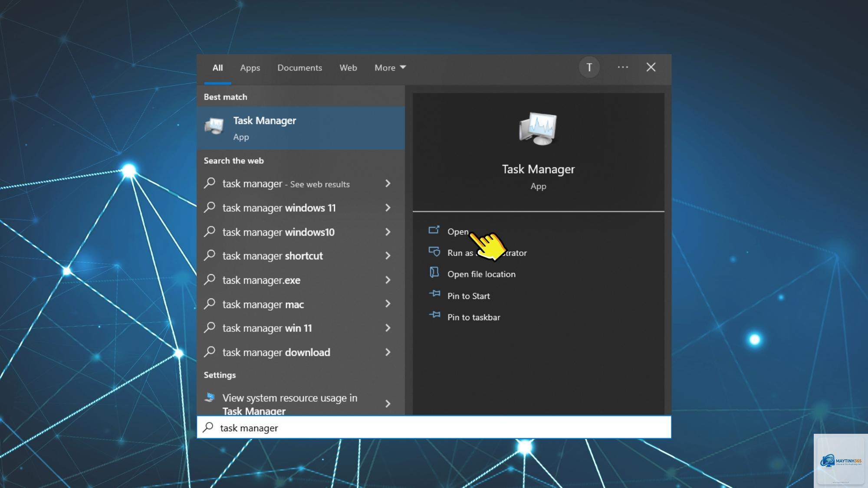Click the 'Task Manager' title in preview pane

(538, 169)
